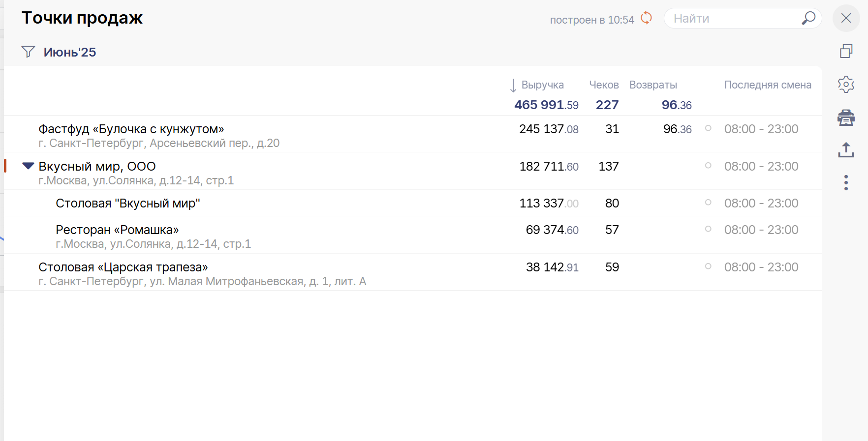
Task: Open report in new window icon
Action: pos(846,51)
